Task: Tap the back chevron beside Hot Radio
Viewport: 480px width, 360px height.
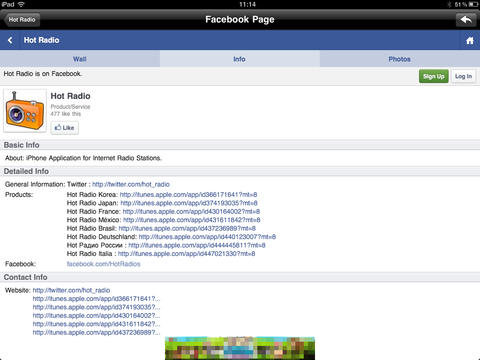Action: [x=10, y=40]
